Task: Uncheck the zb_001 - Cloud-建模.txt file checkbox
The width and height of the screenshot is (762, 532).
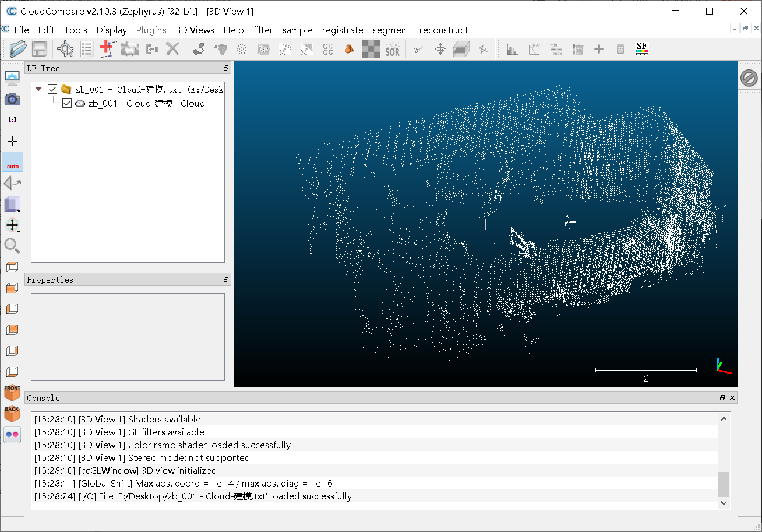Action: [x=52, y=89]
